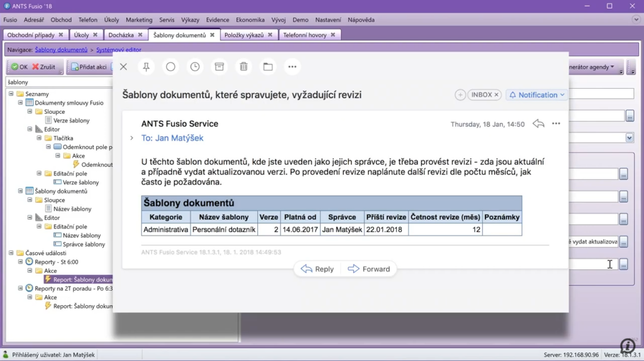
Task: Close the email preview with X
Action: [123, 67]
